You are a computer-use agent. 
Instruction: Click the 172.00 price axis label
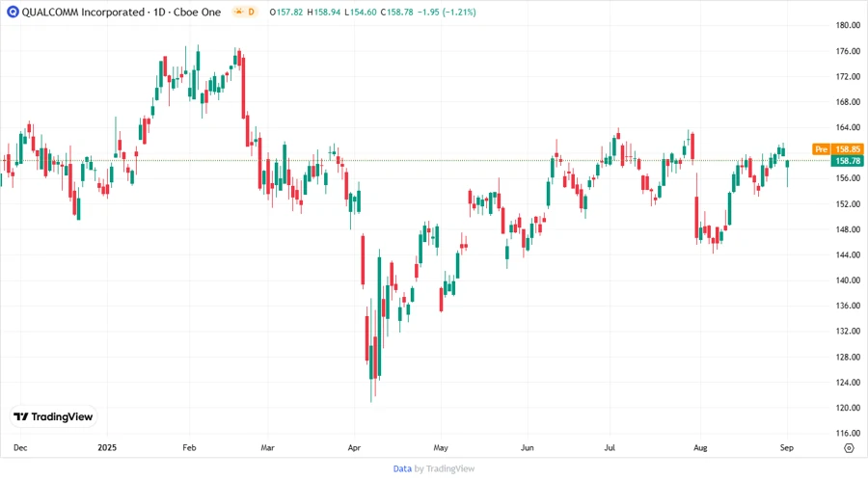[848, 76]
